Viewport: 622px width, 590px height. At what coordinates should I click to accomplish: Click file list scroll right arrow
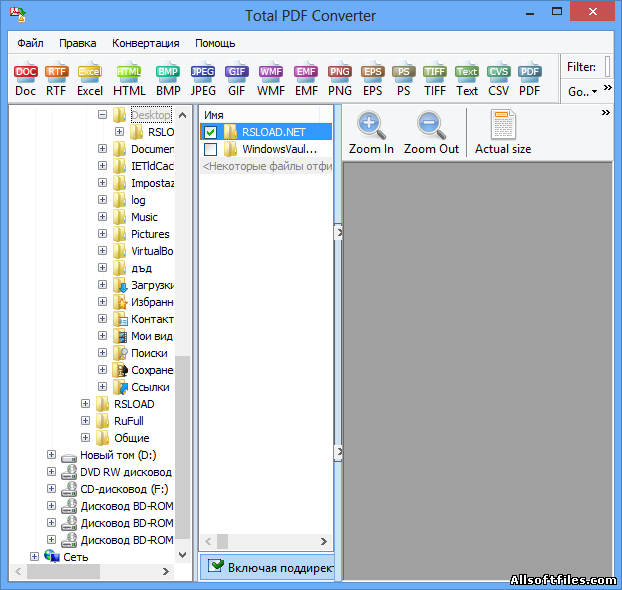pos(324,542)
